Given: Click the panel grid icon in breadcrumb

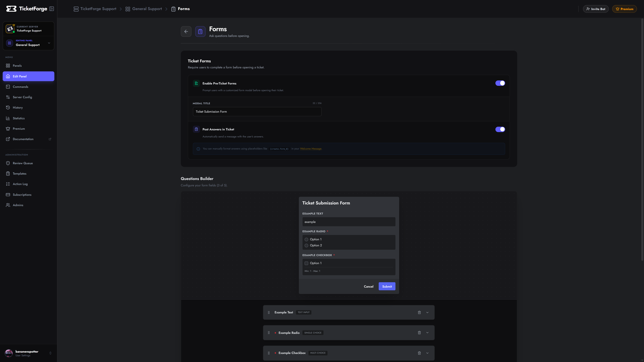Looking at the screenshot, I should point(128,9).
